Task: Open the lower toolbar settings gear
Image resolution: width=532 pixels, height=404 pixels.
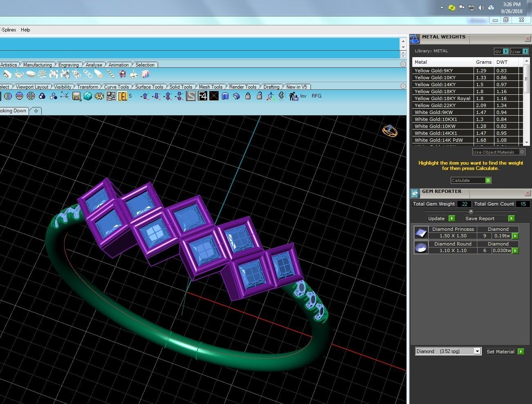Action: [x=403, y=86]
